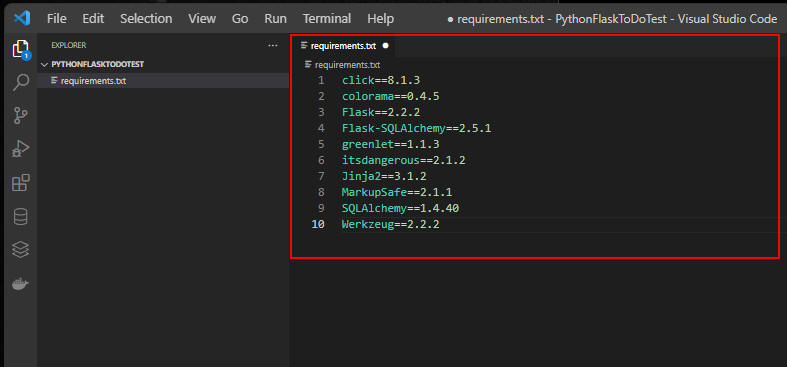Click line number 1 in gutter
787x367 pixels.
[321, 80]
